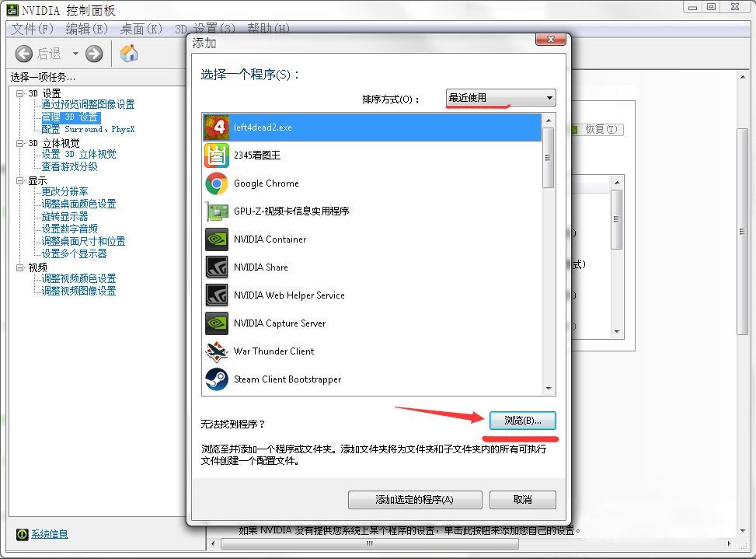Screen dimensions: 756x559
Task: Select 设置数字音频 tree item
Action: tap(69, 229)
